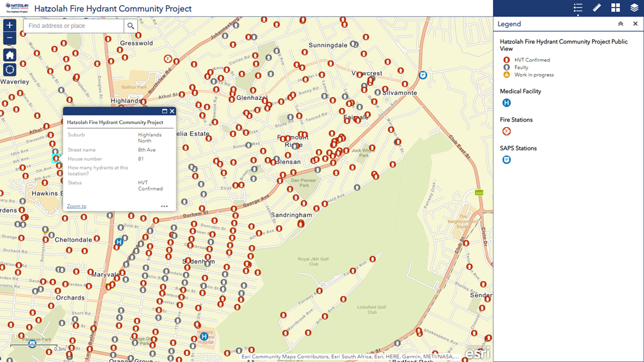Screen dimensions: 644x362
Task: Click the 'Highlands North' suburb value
Action: pyautogui.click(x=149, y=138)
